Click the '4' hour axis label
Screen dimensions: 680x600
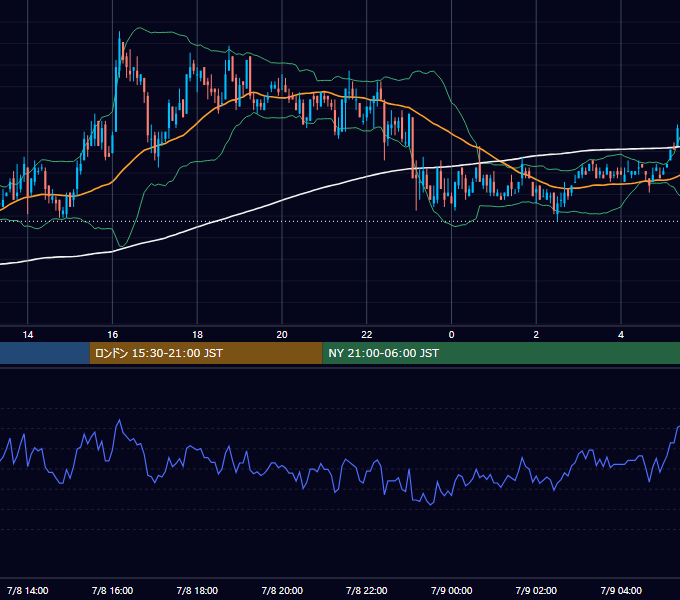click(621, 335)
